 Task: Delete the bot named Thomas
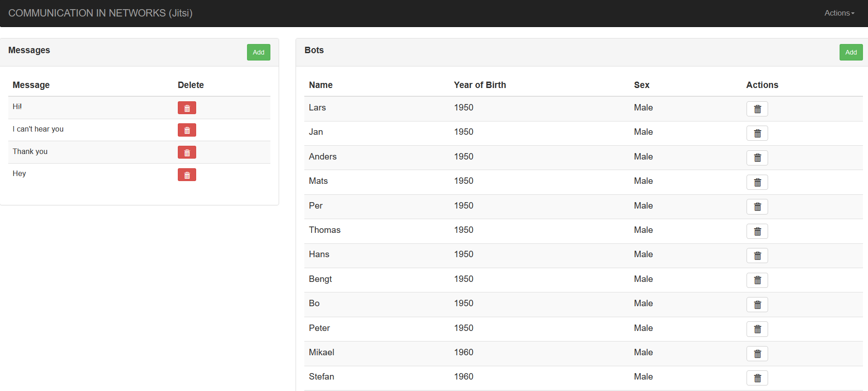coord(757,231)
